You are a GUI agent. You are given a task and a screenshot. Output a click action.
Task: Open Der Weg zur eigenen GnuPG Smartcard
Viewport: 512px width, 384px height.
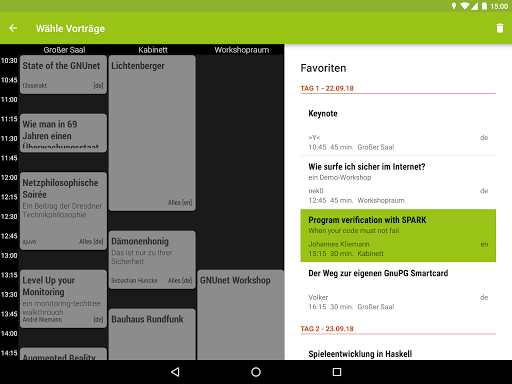398,289
